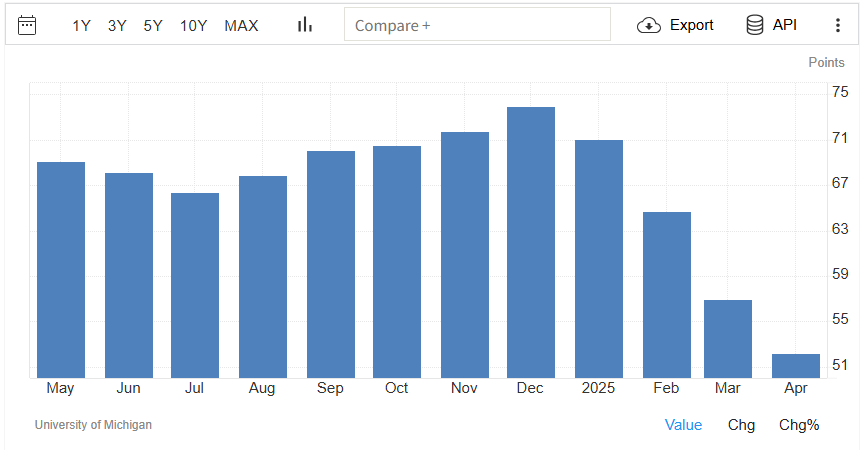Click the 2025 January bar
The image size is (867, 450).
599,259
